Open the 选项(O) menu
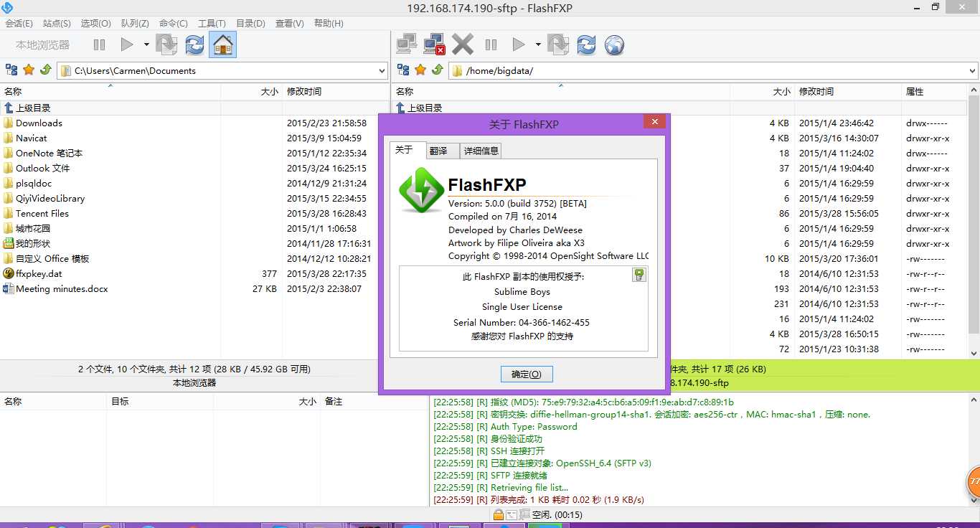Image resolution: width=980 pixels, height=528 pixels. 95,23
